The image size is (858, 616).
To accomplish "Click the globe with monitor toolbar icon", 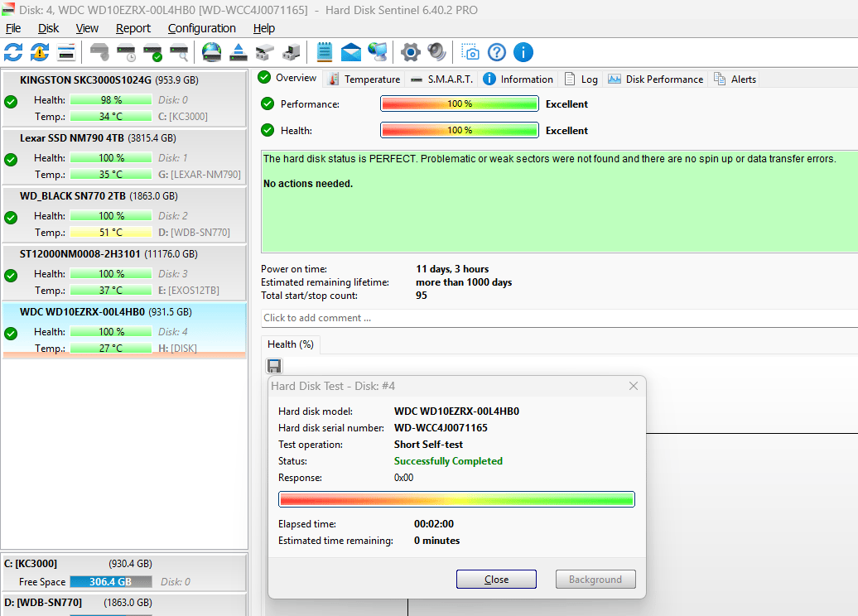I will pos(378,52).
